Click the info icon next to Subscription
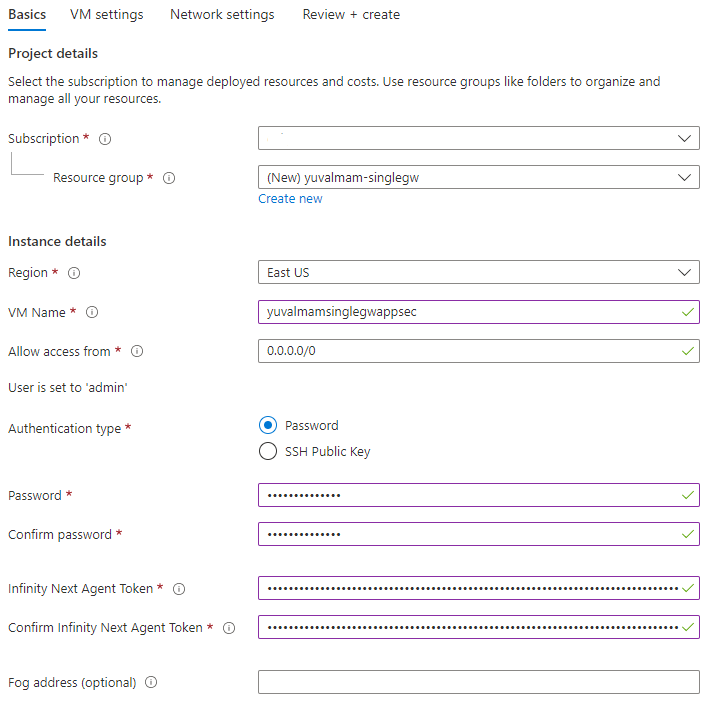This screenshot has width=713, height=705. coord(105,139)
